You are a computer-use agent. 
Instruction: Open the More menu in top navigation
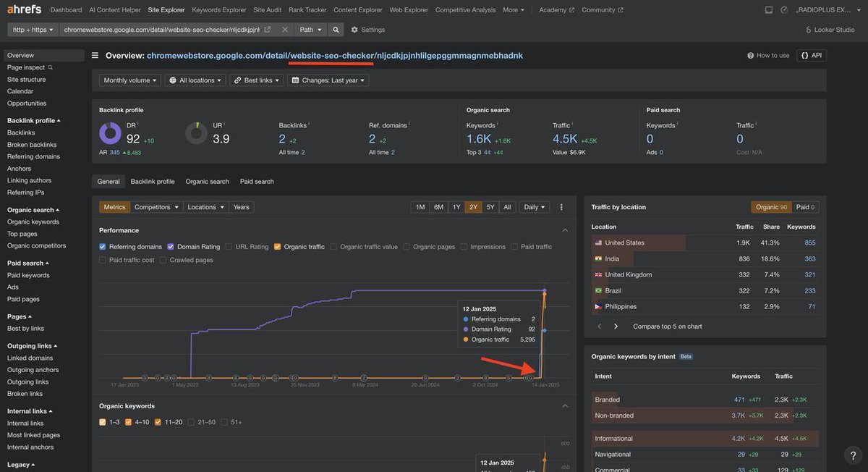click(x=514, y=10)
